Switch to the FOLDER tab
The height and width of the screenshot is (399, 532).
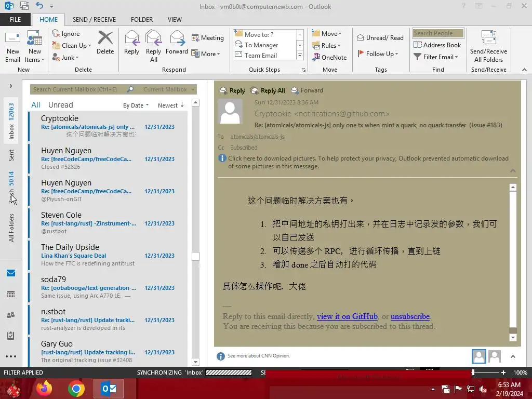[x=142, y=19]
